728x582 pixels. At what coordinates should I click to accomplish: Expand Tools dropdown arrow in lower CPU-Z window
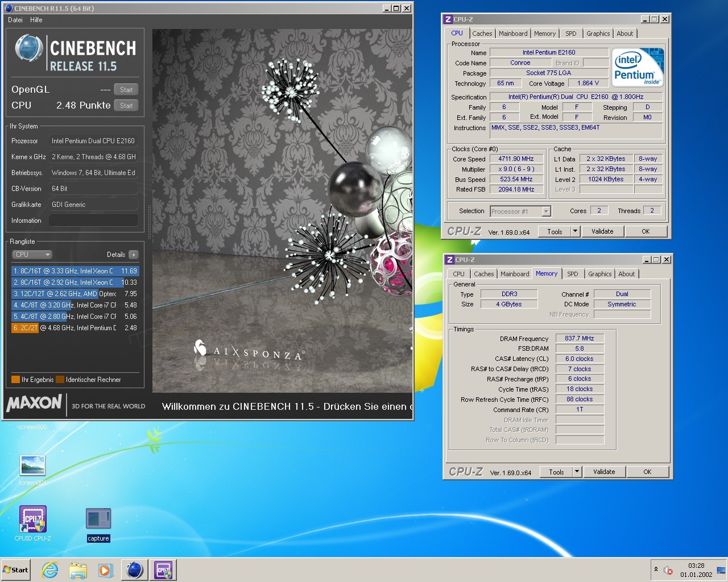click(577, 472)
